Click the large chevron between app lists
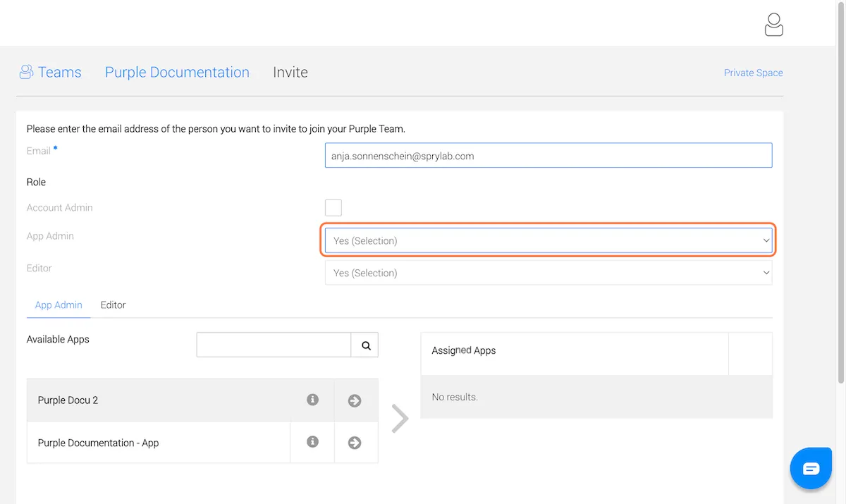This screenshot has width=846, height=504. pos(400,418)
